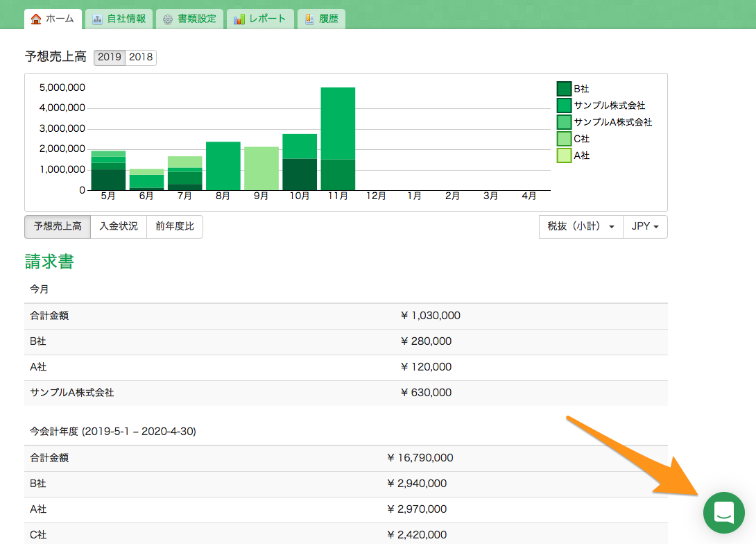
Task: Go to the 書類設定 tab
Action: click(189, 19)
